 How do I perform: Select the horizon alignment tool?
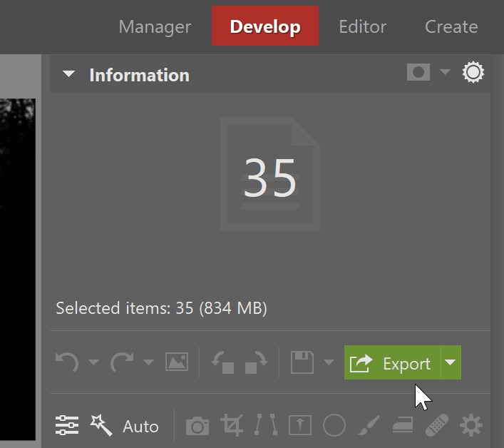click(x=300, y=425)
